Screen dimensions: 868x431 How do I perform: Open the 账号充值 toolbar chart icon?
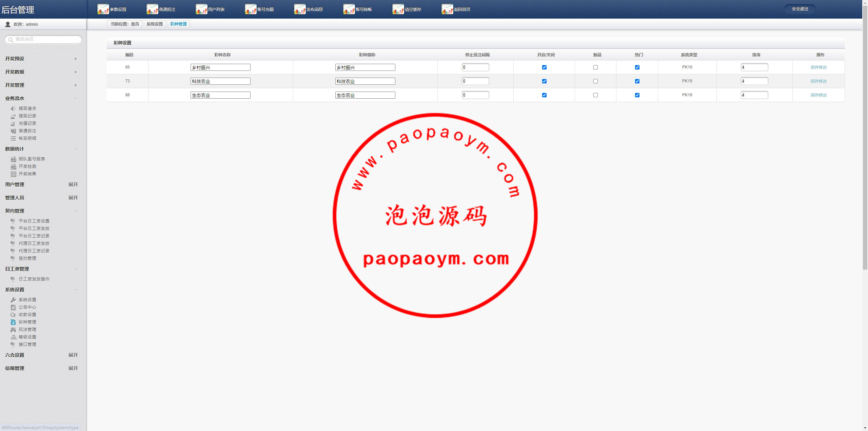(x=251, y=9)
